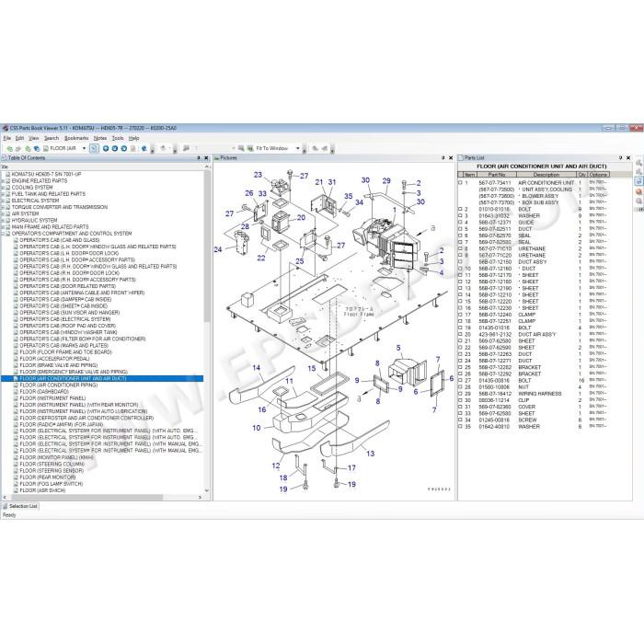This screenshot has width=644, height=644.
Task: Close the Pictures panel
Action: (x=451, y=158)
